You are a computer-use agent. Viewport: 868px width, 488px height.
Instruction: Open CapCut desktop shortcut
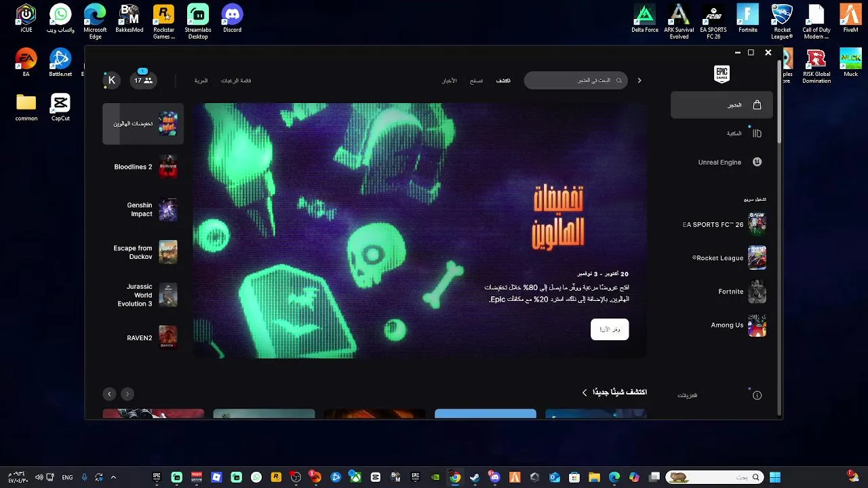coord(60,107)
